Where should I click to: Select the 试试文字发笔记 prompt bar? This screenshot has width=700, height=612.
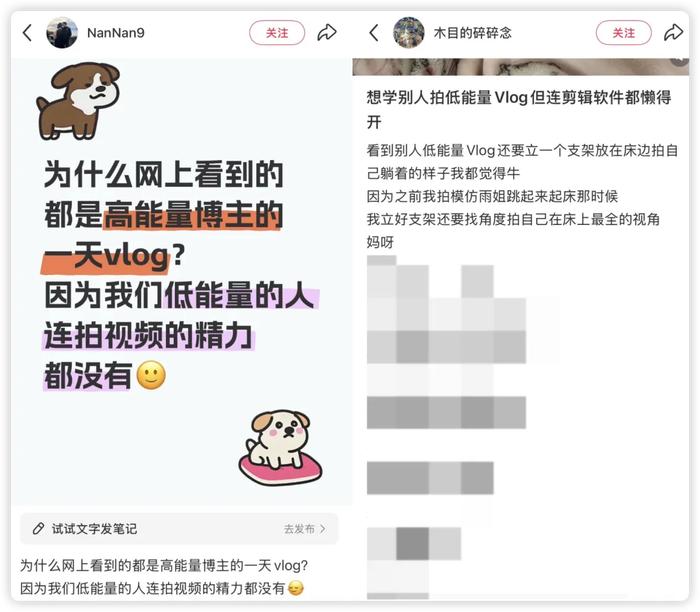pos(179,529)
